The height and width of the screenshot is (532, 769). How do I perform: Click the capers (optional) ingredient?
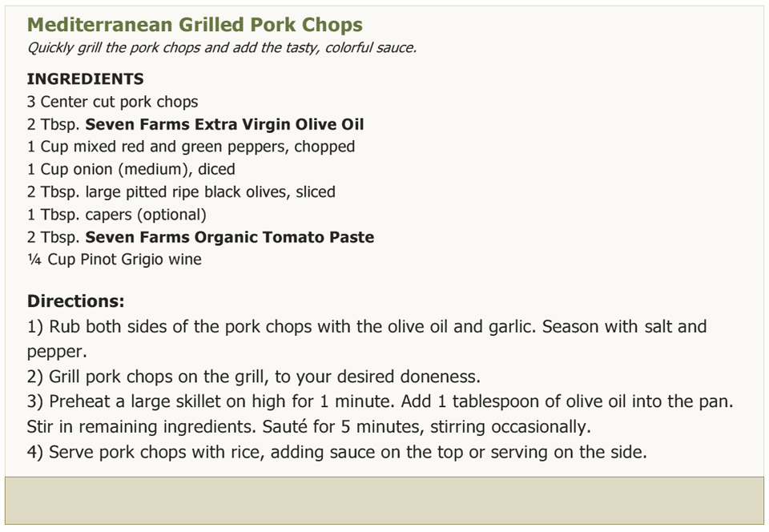pos(117,214)
